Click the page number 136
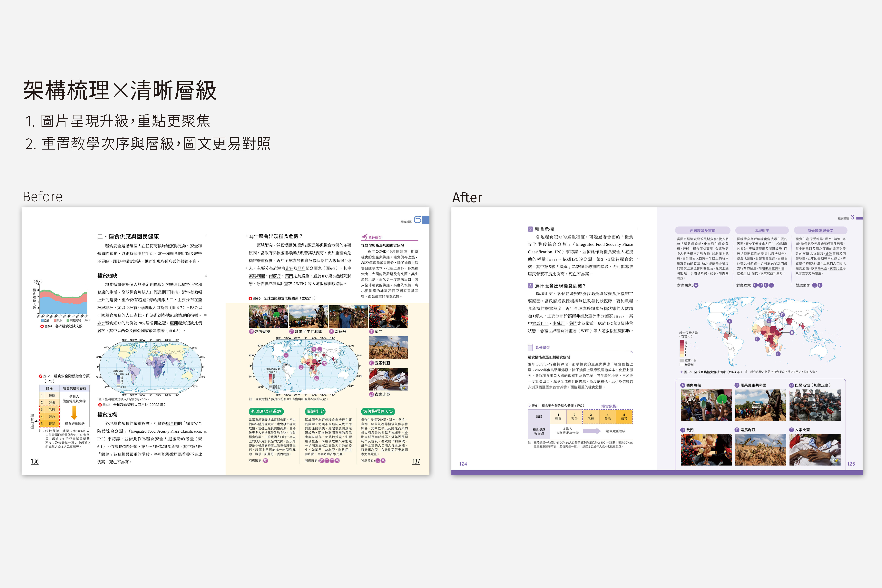This screenshot has width=882, height=588. coord(34,461)
